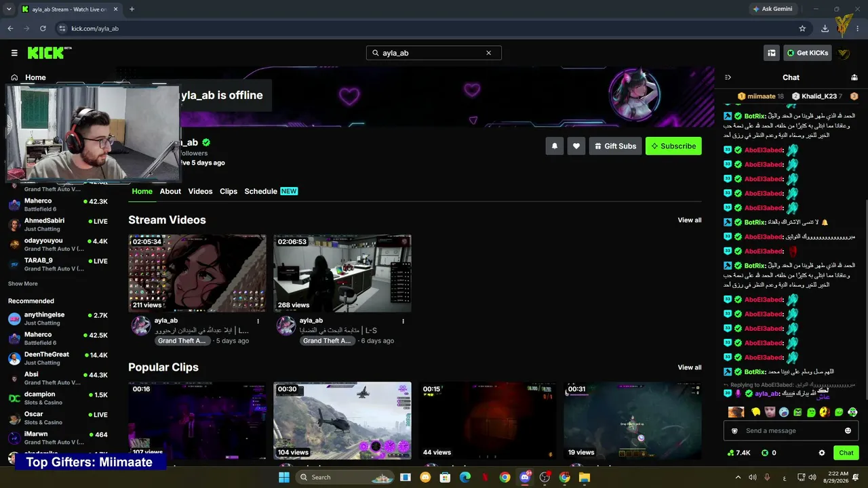Reload the kick.com page
868x488 pixels.
(x=43, y=28)
